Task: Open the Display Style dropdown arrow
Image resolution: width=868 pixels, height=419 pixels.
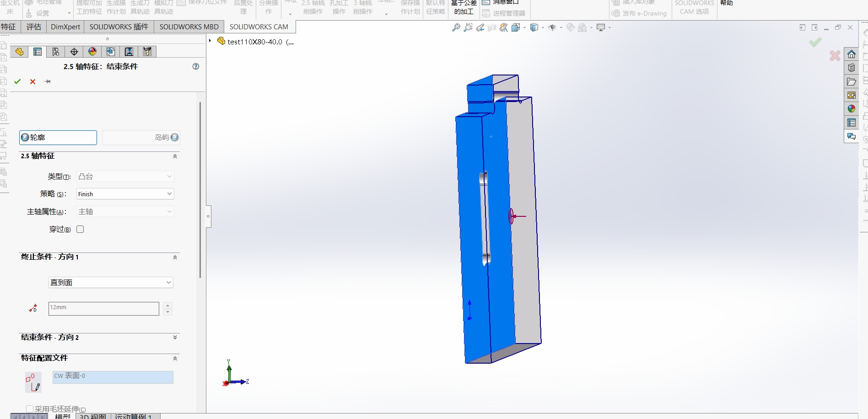Action: [543, 28]
